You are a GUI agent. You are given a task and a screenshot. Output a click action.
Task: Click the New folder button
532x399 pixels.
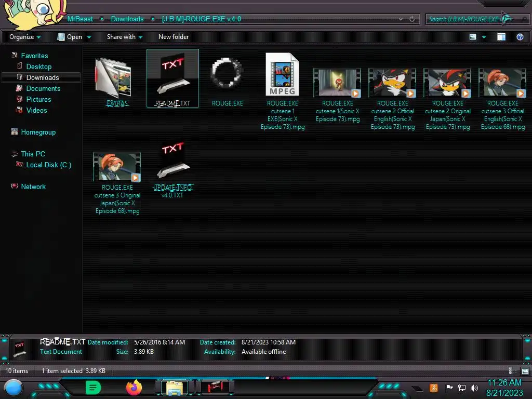pos(174,37)
